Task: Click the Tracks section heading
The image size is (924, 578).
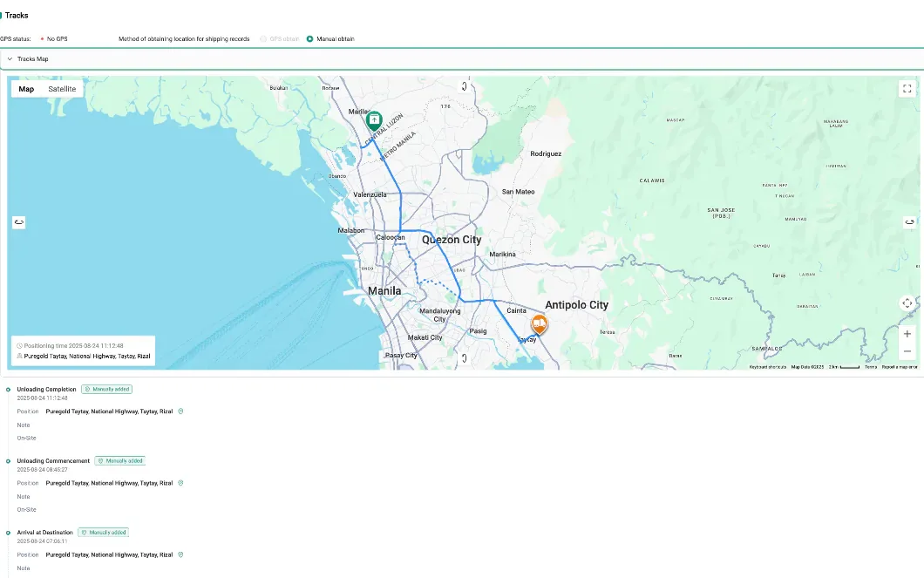Action: click(17, 16)
